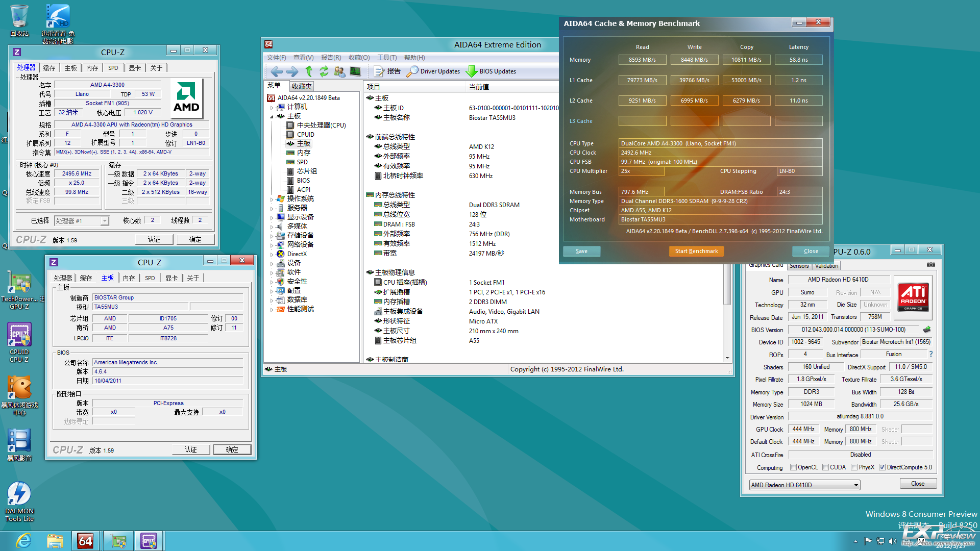Select the BIOS item in AIDA64 tree

303,181
